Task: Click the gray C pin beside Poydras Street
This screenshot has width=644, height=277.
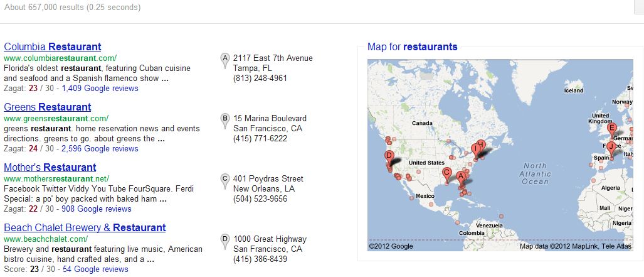Action: pos(225,180)
